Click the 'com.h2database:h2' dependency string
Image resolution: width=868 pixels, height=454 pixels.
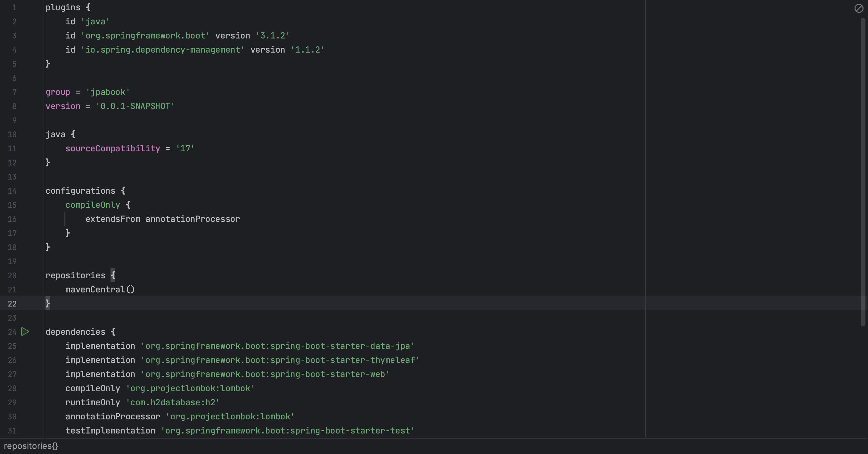point(173,402)
